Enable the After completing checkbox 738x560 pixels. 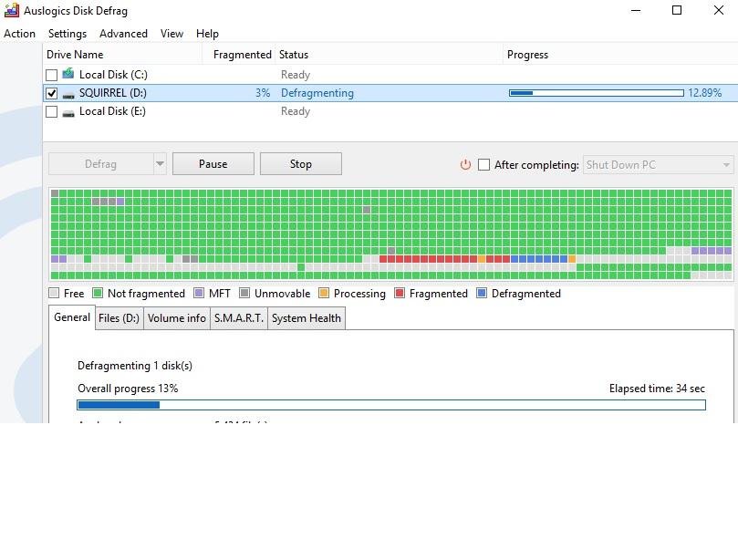[483, 165]
